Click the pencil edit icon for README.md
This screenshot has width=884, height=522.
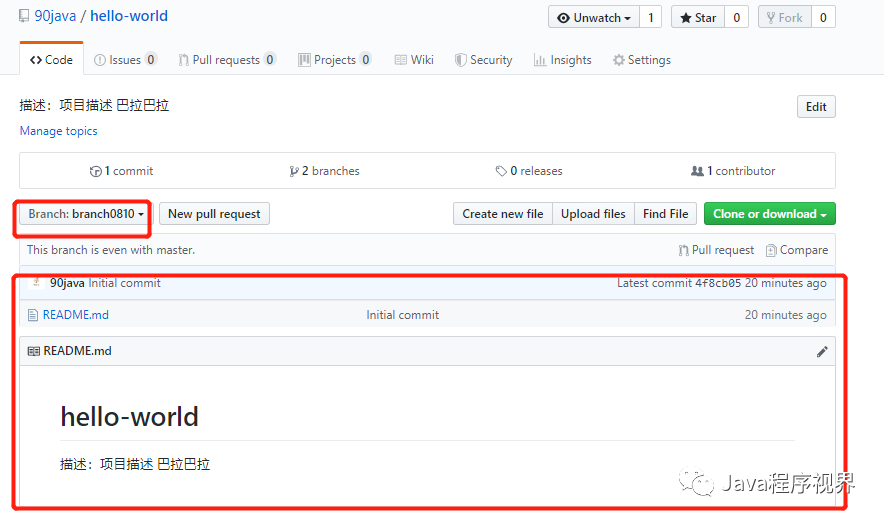[x=822, y=352]
